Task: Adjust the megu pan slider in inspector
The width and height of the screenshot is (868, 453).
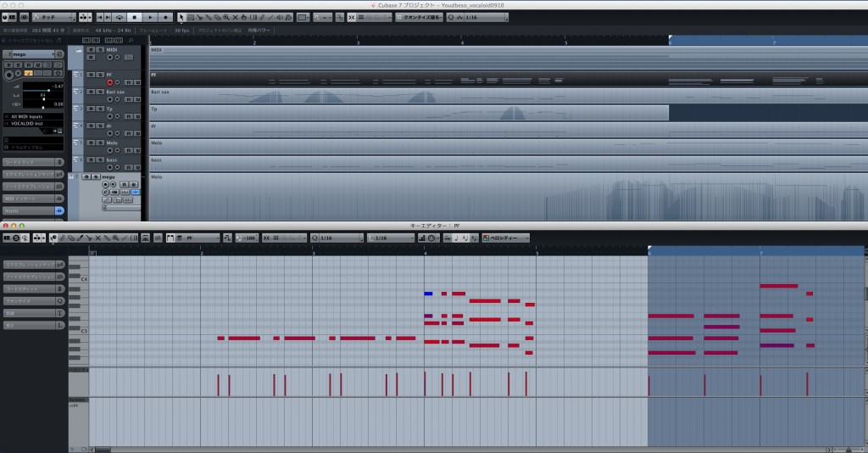Action: (x=43, y=98)
